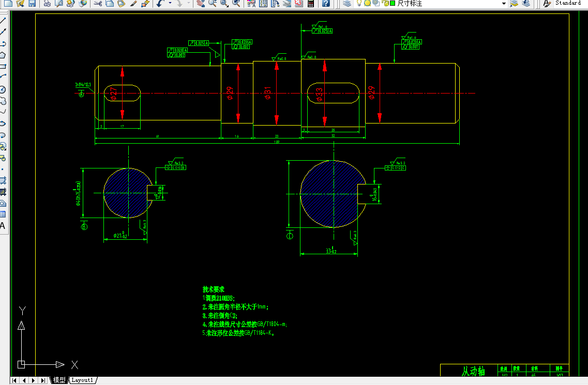Save the current drawing
Viewport: 588px width, 385px height.
tap(32, 4)
